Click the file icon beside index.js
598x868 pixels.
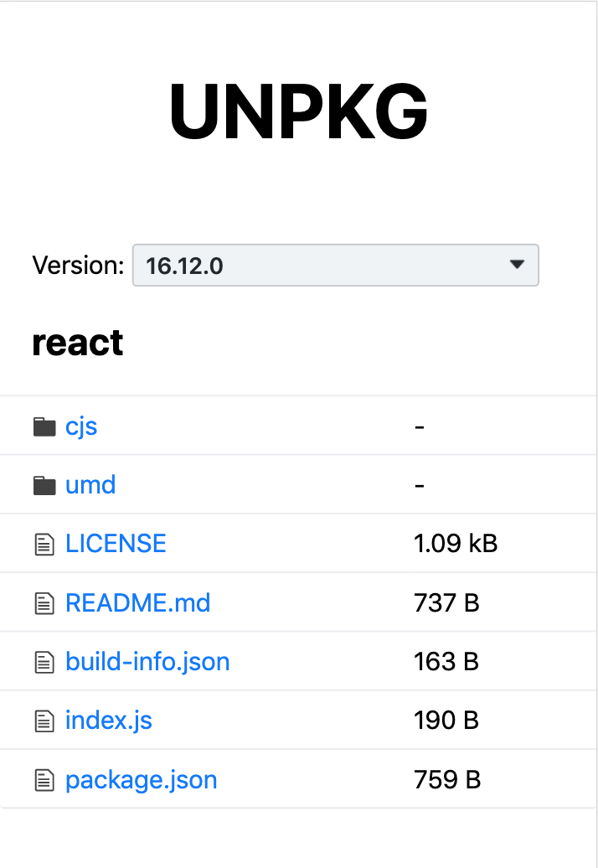coord(44,721)
